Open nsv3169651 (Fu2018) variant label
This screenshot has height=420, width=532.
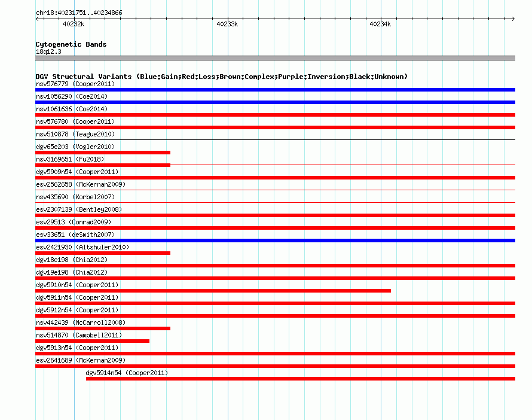coord(70,159)
